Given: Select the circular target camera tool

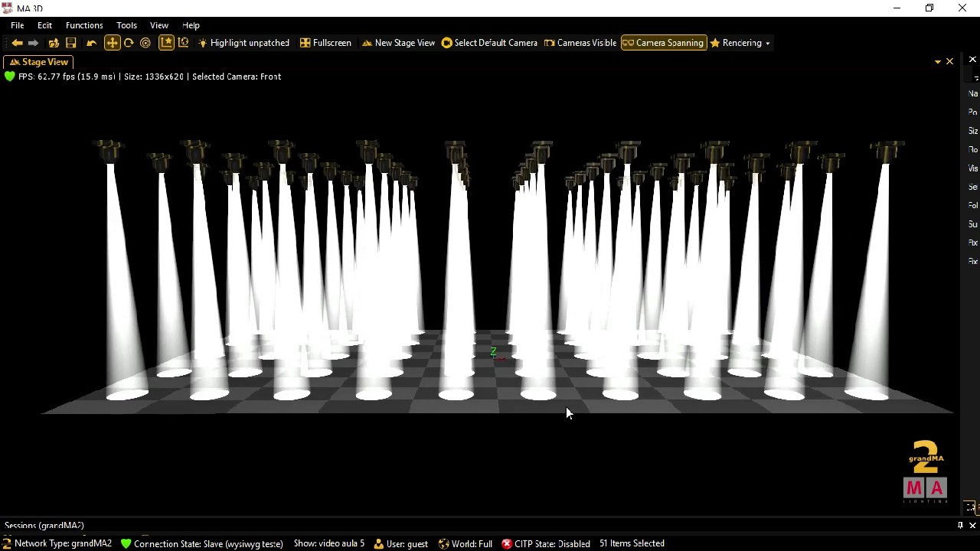Looking at the screenshot, I should [145, 43].
